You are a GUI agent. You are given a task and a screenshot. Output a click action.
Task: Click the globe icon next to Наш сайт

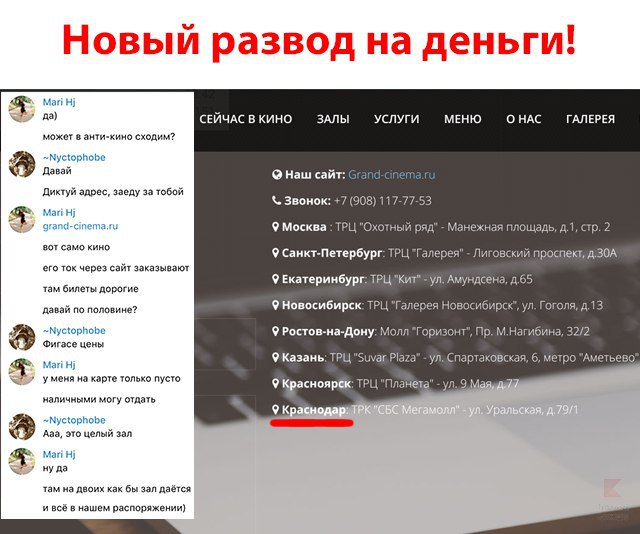[x=277, y=175]
